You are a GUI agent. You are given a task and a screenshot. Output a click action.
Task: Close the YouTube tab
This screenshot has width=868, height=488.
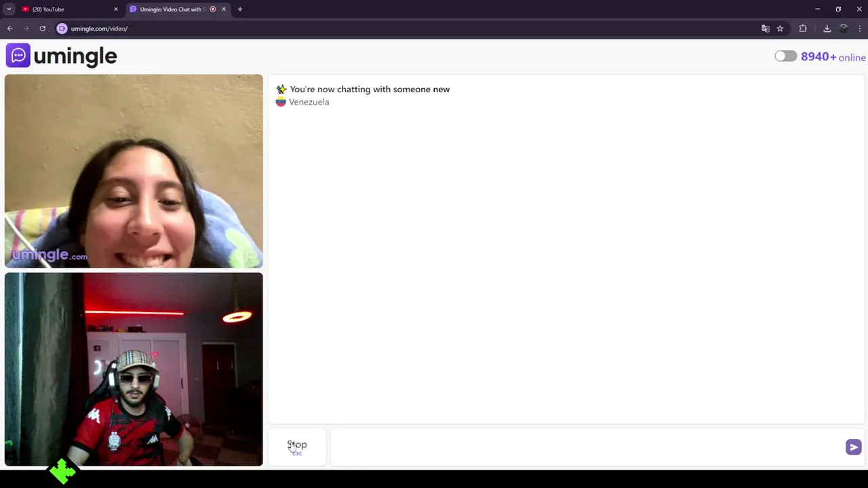click(115, 9)
